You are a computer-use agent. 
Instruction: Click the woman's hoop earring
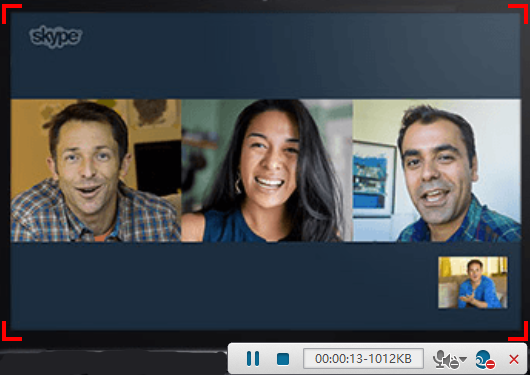click(238, 185)
